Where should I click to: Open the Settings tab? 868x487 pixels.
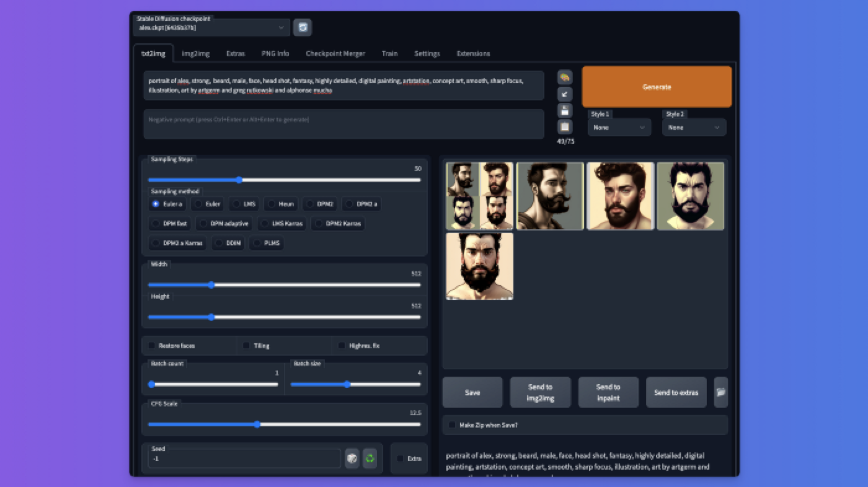pos(427,53)
